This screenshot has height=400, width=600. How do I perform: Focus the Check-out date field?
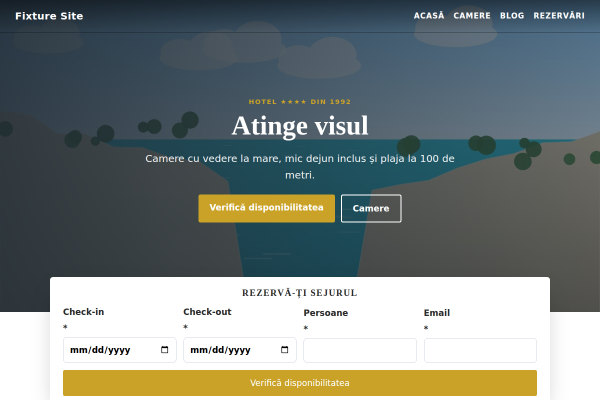(240, 349)
